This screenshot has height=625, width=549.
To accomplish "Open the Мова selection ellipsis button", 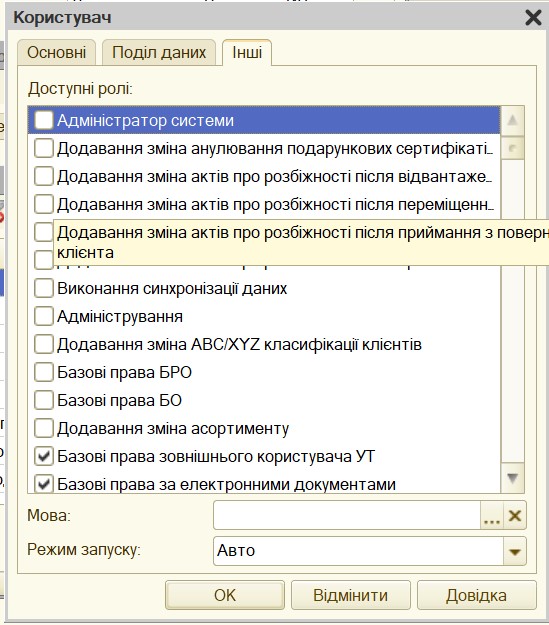I will (492, 515).
